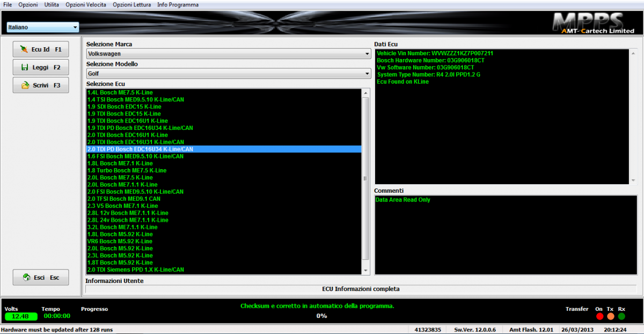The width and height of the screenshot is (644, 334).
Task: Click the 0% progress indicator
Action: click(x=321, y=316)
